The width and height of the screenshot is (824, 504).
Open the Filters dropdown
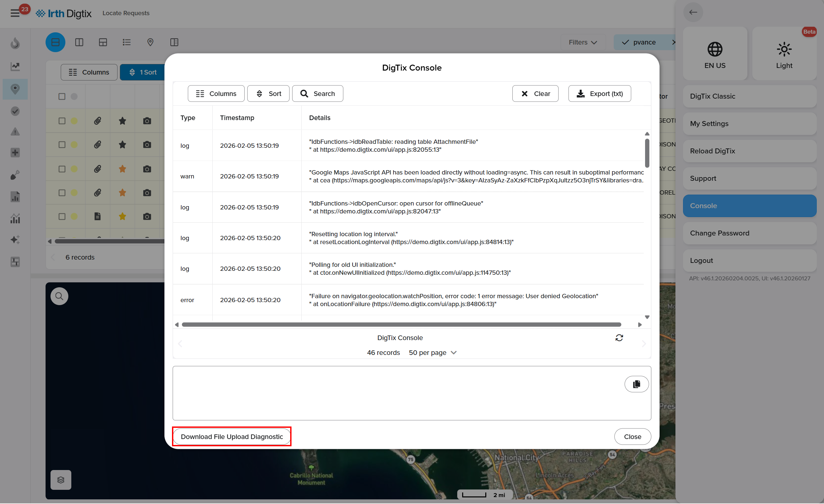[583, 42]
